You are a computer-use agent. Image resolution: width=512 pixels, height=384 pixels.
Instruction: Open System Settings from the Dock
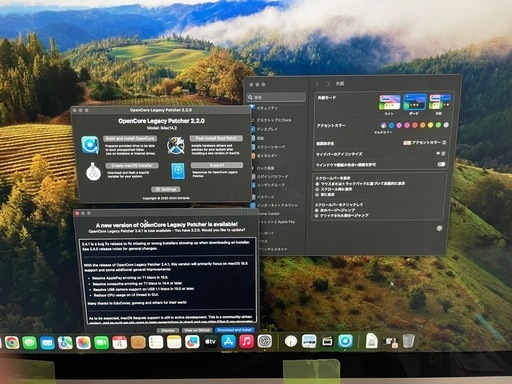tap(265, 341)
